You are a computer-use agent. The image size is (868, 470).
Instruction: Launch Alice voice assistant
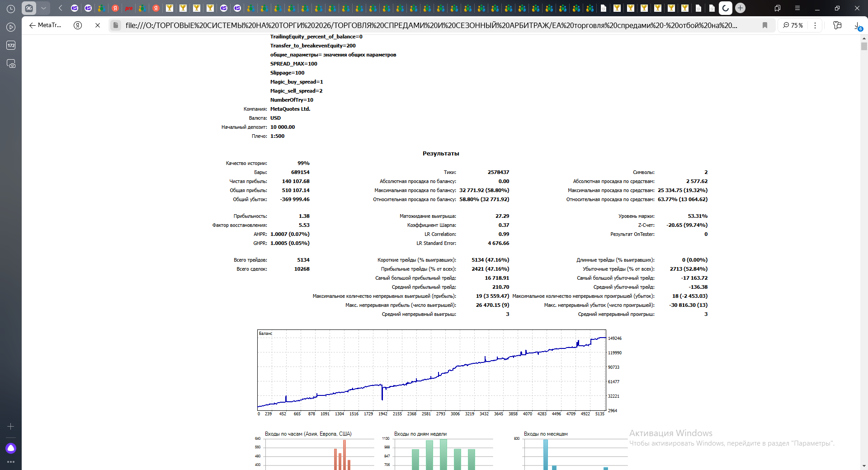[x=11, y=448]
